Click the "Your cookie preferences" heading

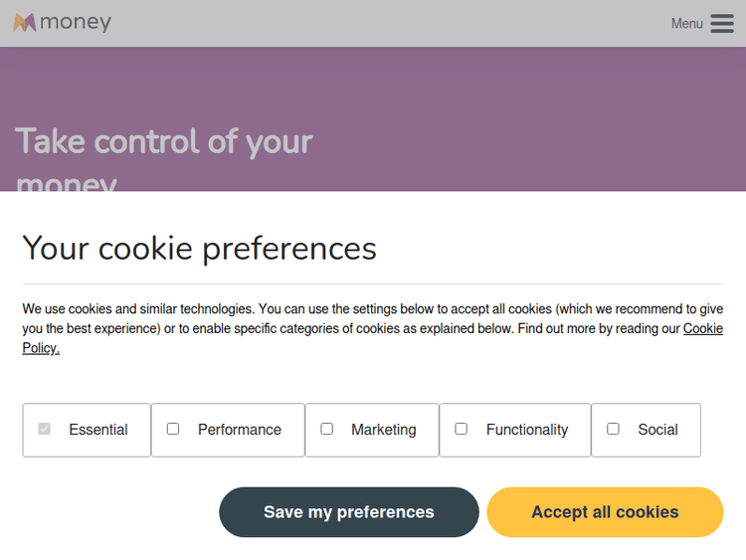pyautogui.click(x=199, y=248)
